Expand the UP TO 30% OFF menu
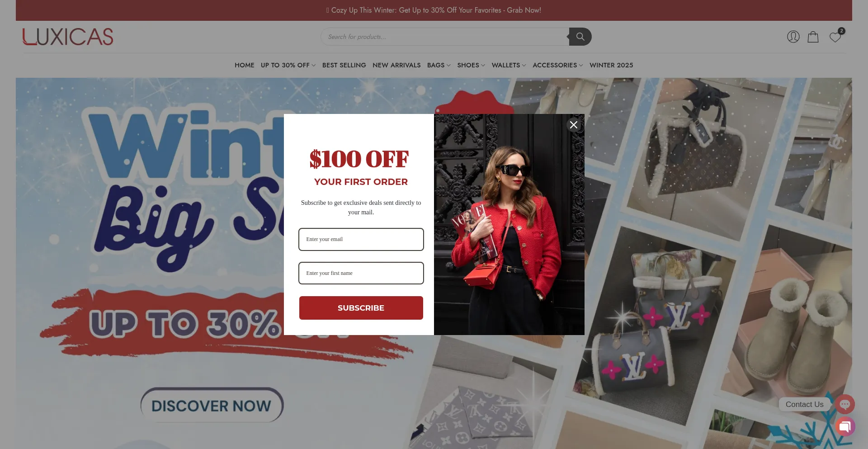Image resolution: width=868 pixels, height=449 pixels. (x=288, y=65)
